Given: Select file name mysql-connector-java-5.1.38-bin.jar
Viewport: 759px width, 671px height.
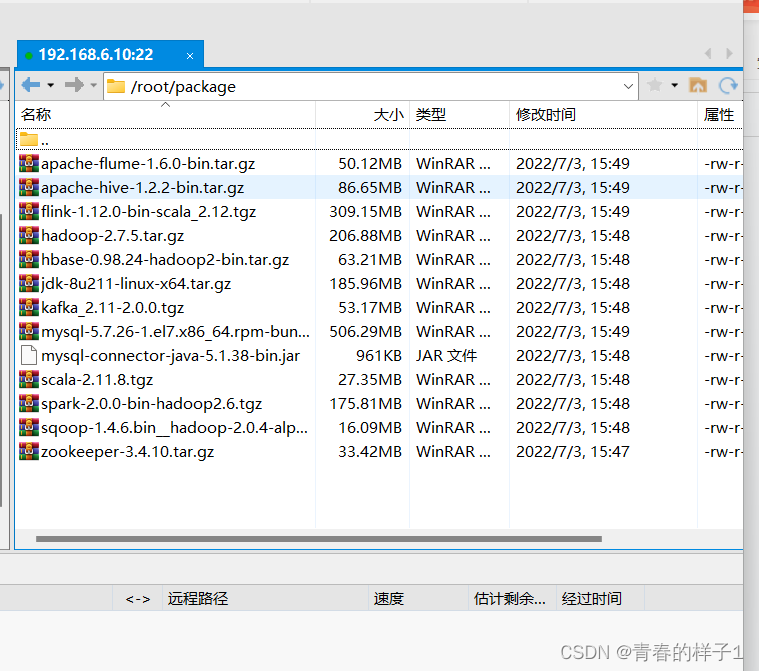Looking at the screenshot, I should [x=170, y=356].
